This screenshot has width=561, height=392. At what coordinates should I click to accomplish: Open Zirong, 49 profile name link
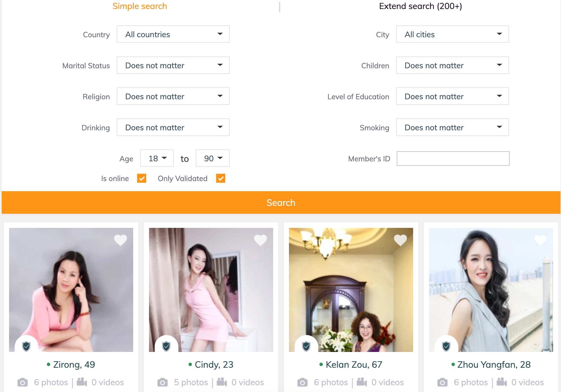click(x=74, y=365)
